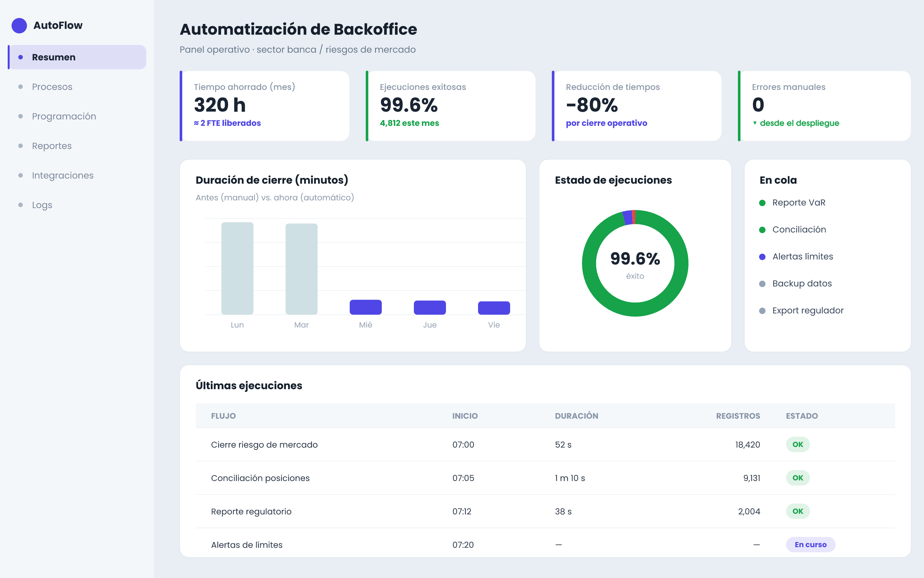This screenshot has width=924, height=578.
Task: Click the Lun bar in the chart
Action: click(x=237, y=268)
